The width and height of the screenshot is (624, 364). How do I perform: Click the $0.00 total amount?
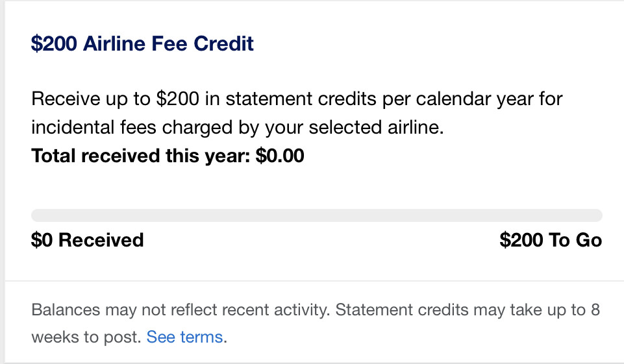click(280, 156)
